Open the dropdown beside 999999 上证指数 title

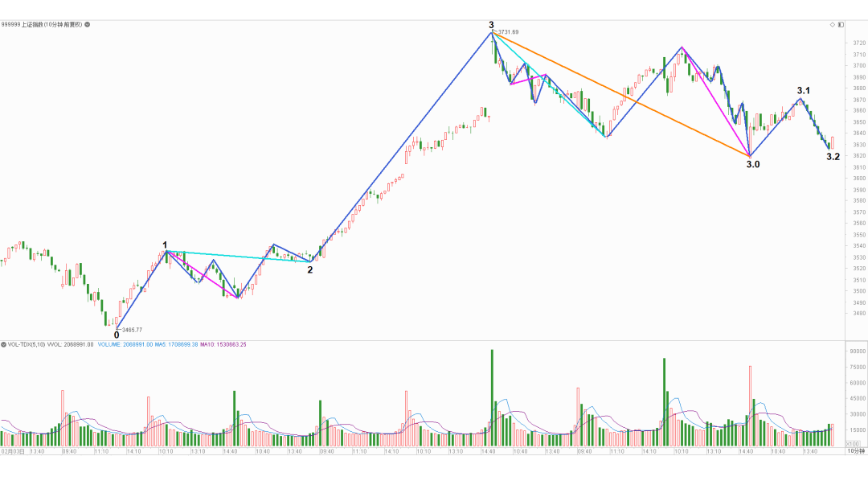pyautogui.click(x=88, y=25)
